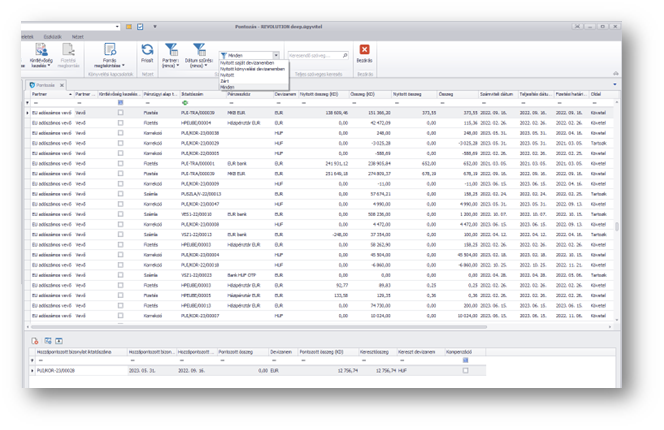Toggle the Kompenzáció checkbox for PUJKOR-22/00028

pyautogui.click(x=465, y=370)
